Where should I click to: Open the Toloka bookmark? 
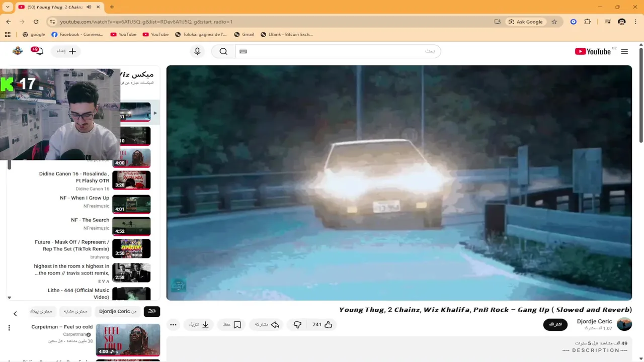(201, 34)
